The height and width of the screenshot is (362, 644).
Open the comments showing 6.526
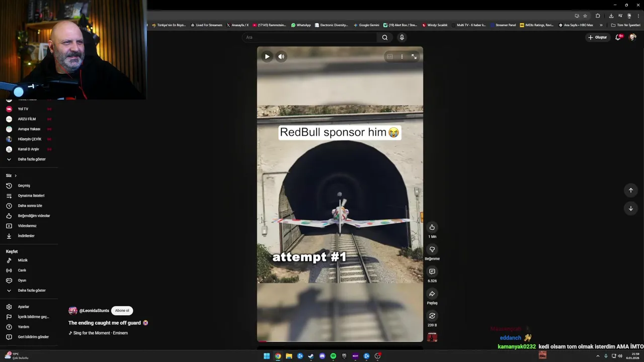tap(432, 271)
